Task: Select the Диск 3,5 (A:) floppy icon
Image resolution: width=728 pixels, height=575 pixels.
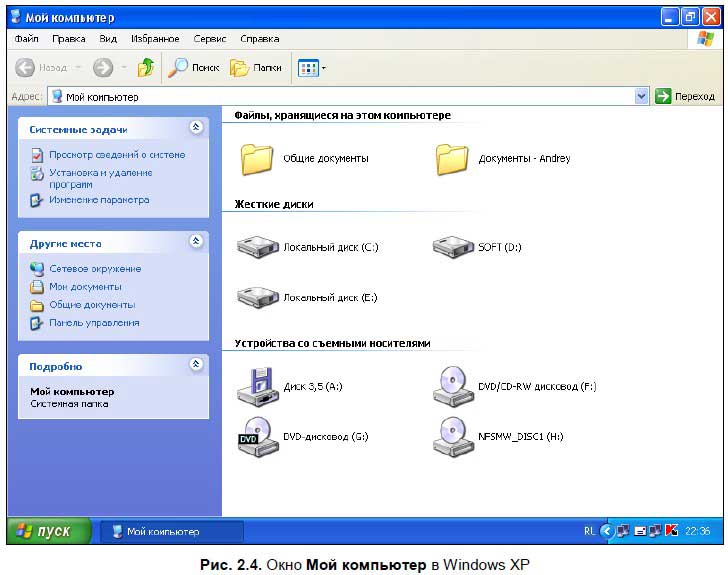Action: [x=256, y=385]
